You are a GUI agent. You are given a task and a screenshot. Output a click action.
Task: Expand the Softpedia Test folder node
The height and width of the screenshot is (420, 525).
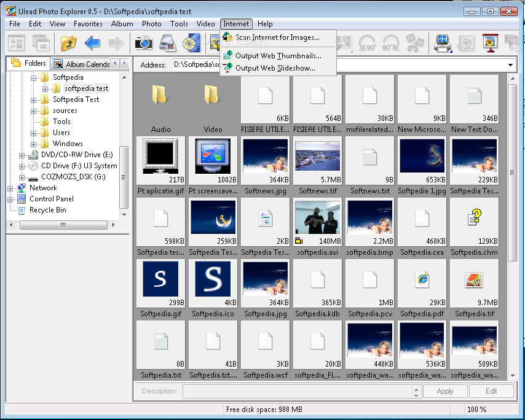pyautogui.click(x=33, y=100)
